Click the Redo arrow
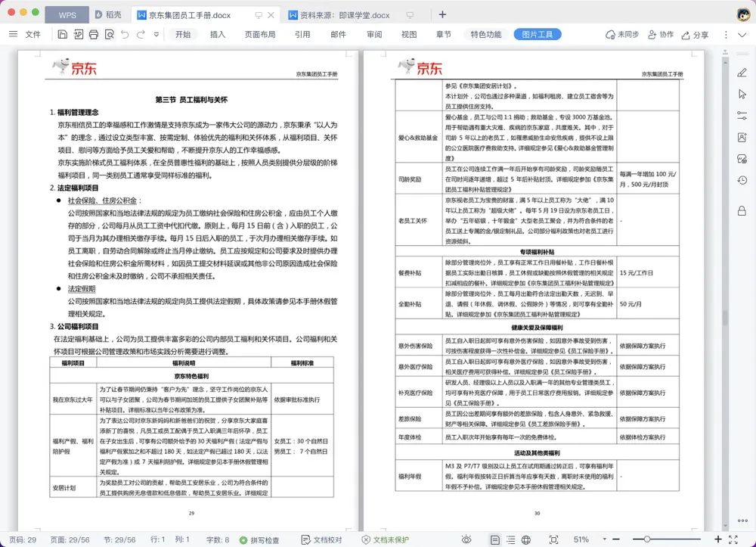The width and height of the screenshot is (756, 547). click(x=141, y=34)
